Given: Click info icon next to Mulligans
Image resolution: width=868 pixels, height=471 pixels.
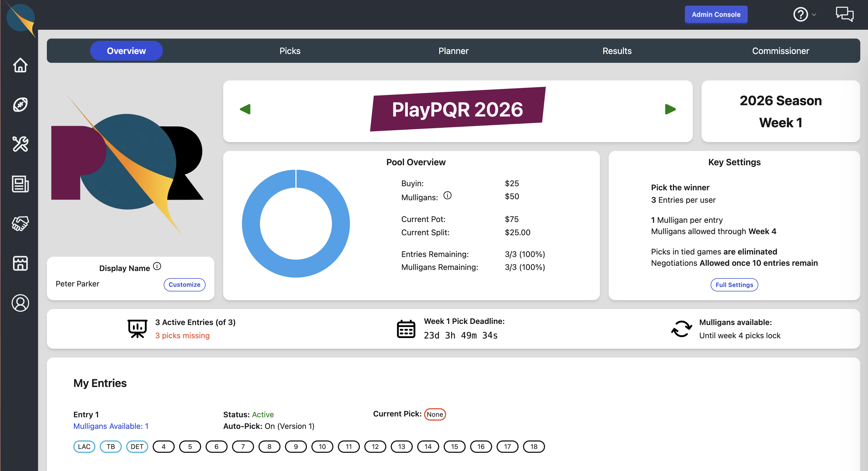Looking at the screenshot, I should pyautogui.click(x=447, y=195).
